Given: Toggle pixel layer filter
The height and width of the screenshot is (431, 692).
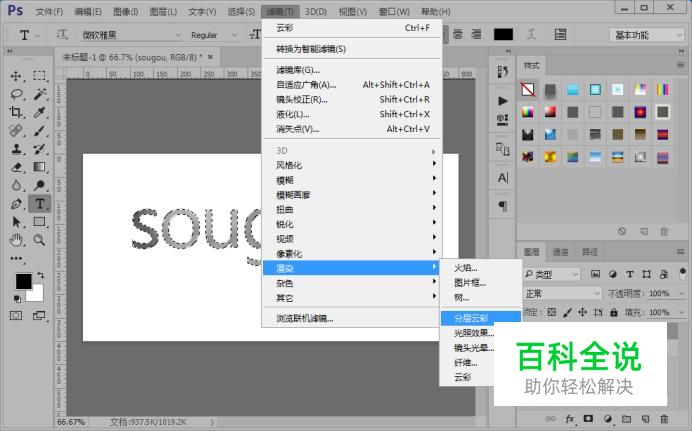Looking at the screenshot, I should 595,274.
